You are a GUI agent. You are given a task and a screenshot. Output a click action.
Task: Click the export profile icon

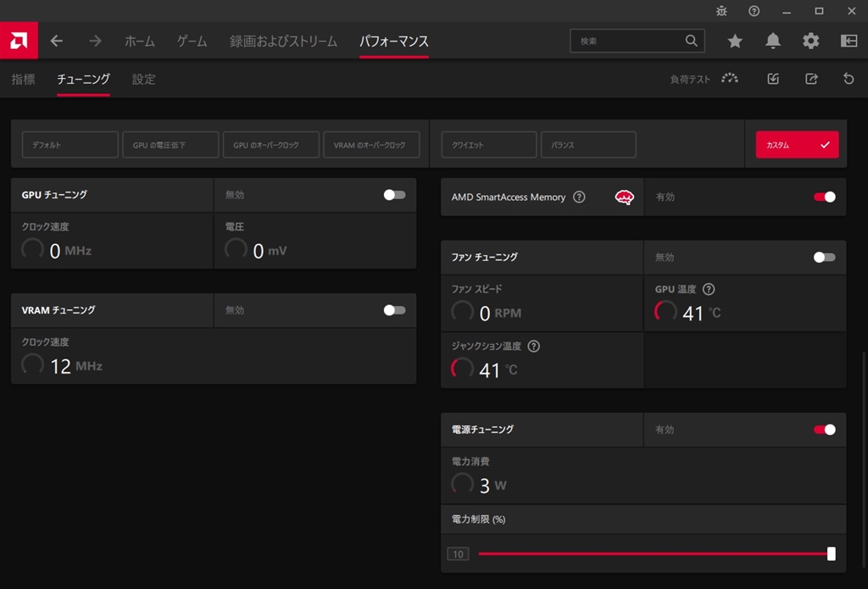point(811,79)
